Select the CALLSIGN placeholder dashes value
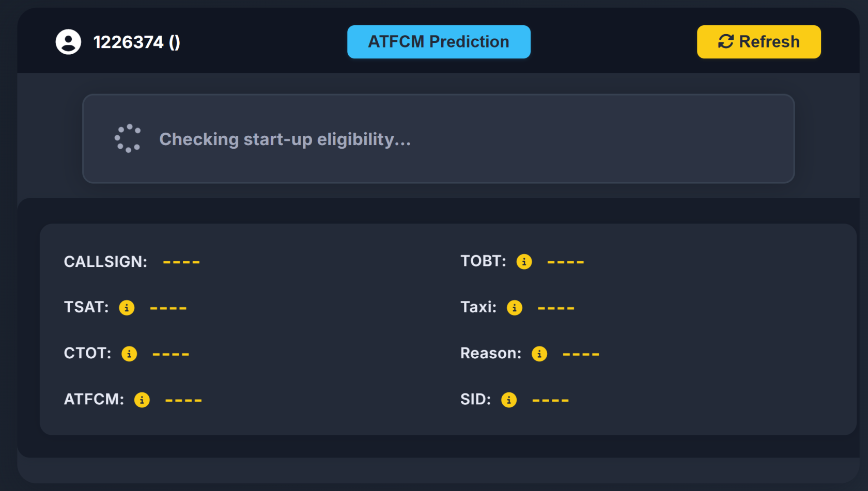Screen dimensions: 868x491 tap(181, 262)
